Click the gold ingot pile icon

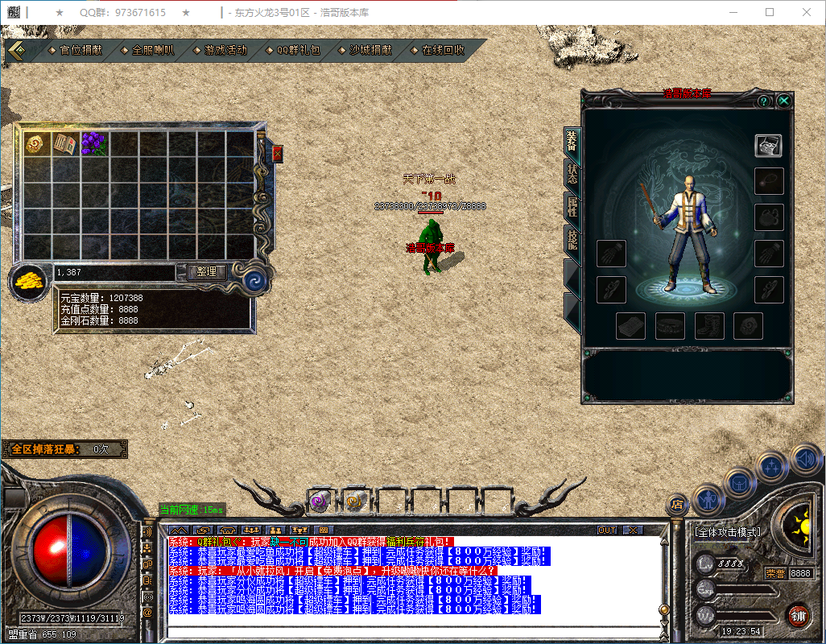pyautogui.click(x=29, y=283)
